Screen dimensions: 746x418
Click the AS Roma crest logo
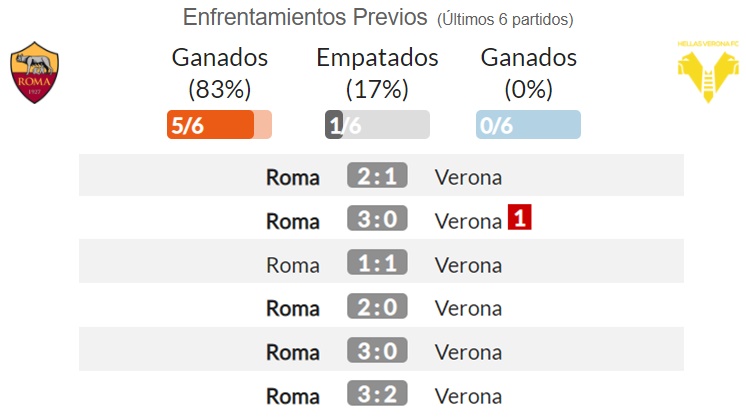click(34, 72)
